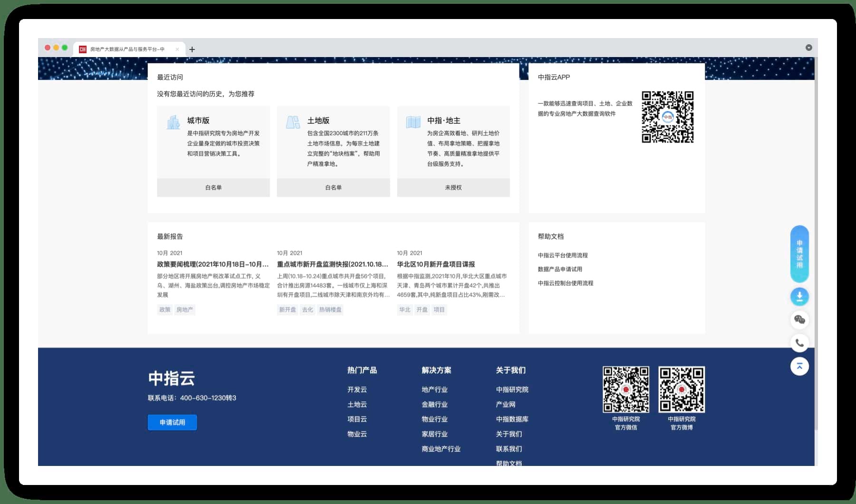Image resolution: width=856 pixels, height=504 pixels.
Task: Click the back-to-top arrow icon
Action: pyautogui.click(x=799, y=366)
